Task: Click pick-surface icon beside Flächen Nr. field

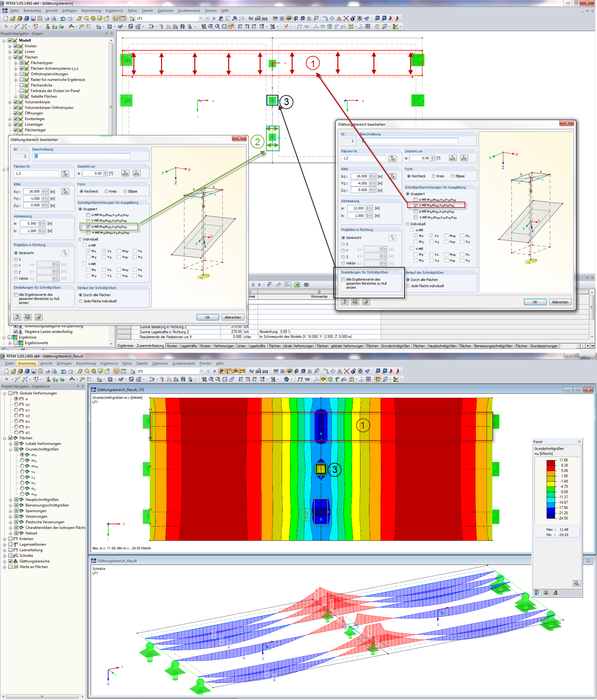Action: click(65, 173)
